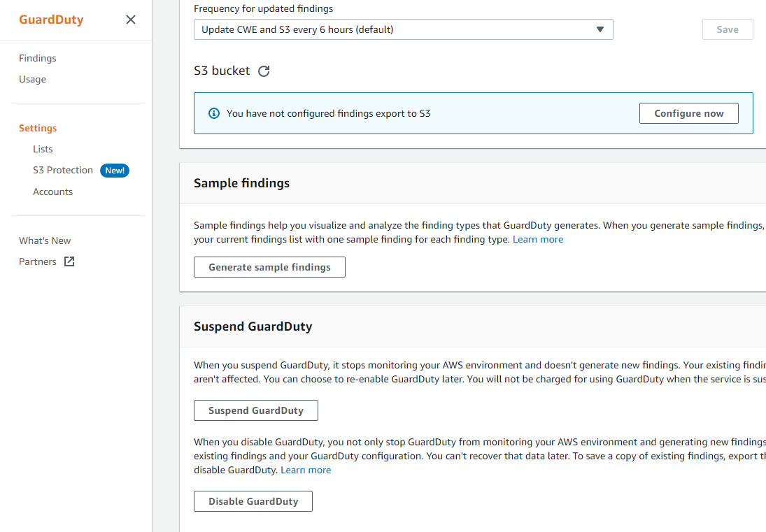The height and width of the screenshot is (532, 766).
Task: Open the findings update frequency dropdown
Action: (x=403, y=29)
